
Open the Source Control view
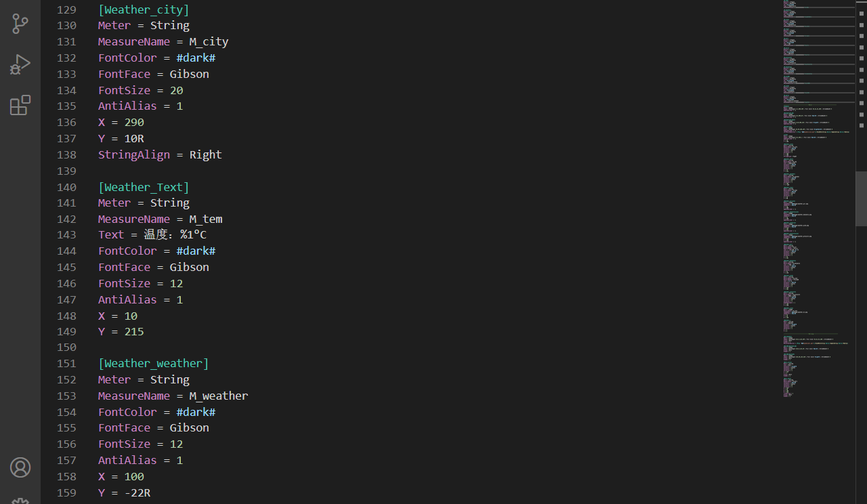point(20,24)
